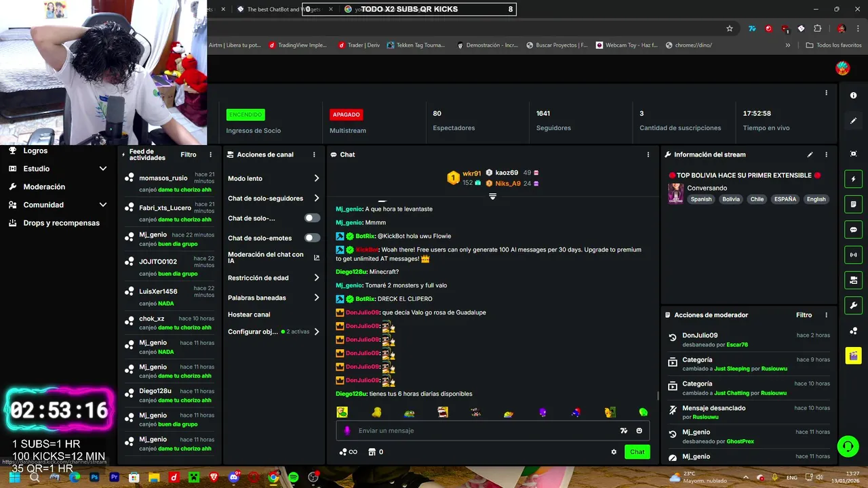Click the translate icon in message box
Screen dimensions: 868x488
click(x=624, y=430)
